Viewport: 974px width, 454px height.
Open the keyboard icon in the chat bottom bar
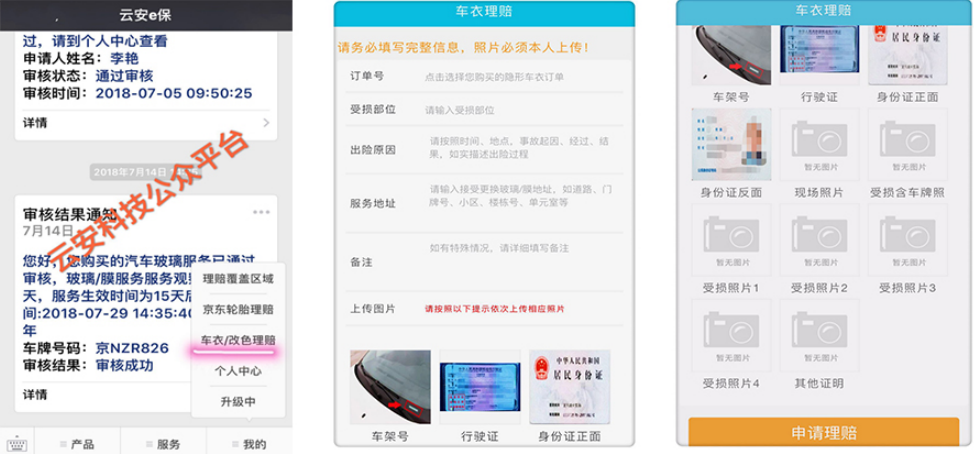pyautogui.click(x=17, y=445)
